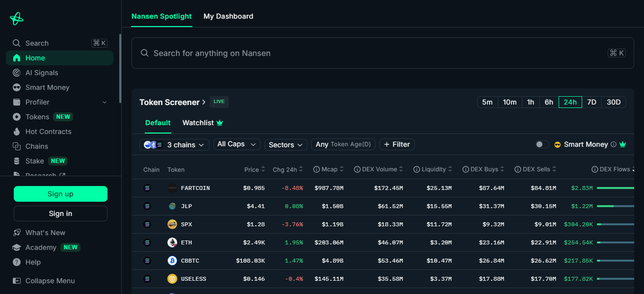Open the SPX token row name
The image size is (644, 294).
[x=187, y=224]
